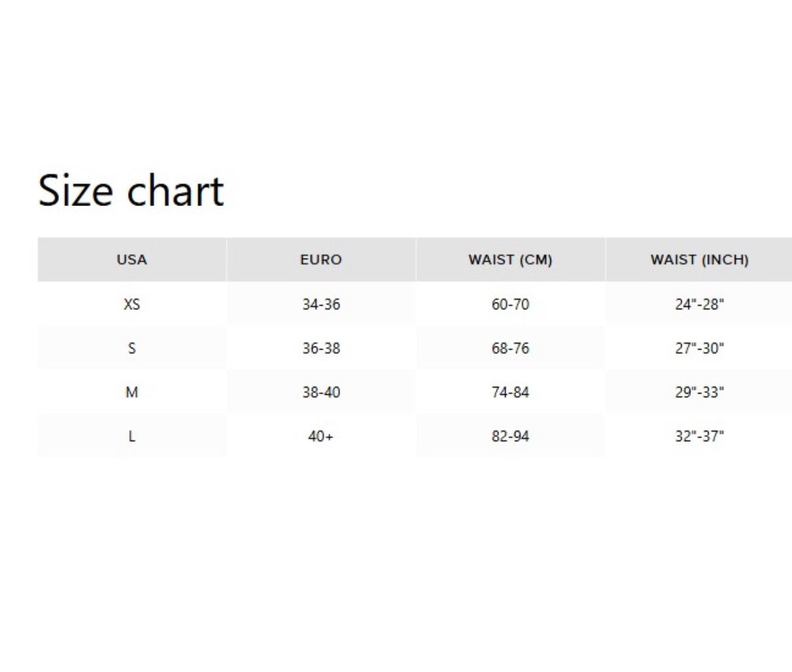
Task: Click the 68-76 waist cm cell
Action: click(510, 348)
